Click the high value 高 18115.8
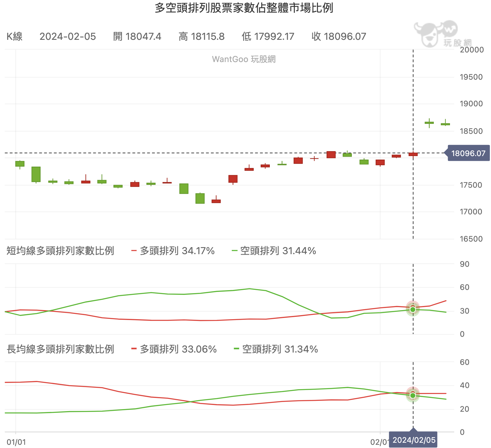The width and height of the screenshot is (491, 448). click(202, 37)
